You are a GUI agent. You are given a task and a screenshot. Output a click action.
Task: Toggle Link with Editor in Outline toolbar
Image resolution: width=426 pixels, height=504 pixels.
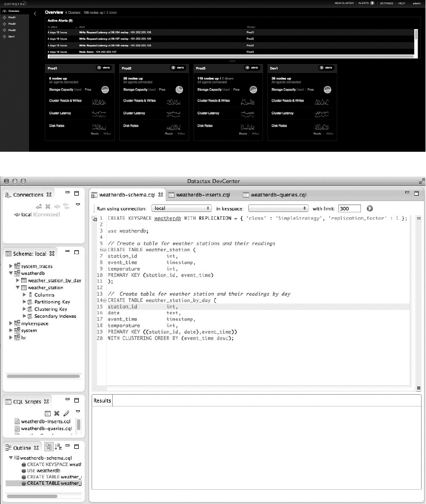coord(49,446)
